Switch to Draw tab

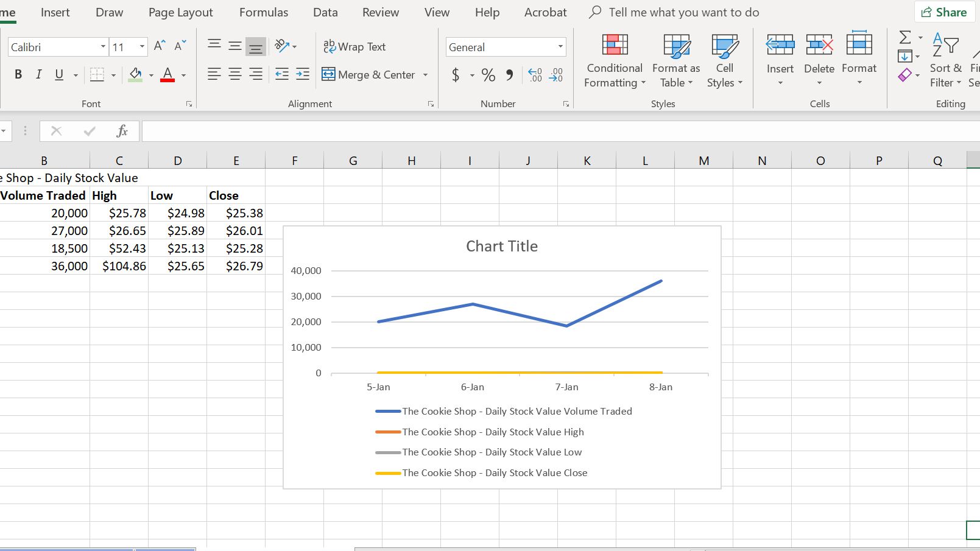(x=109, y=12)
